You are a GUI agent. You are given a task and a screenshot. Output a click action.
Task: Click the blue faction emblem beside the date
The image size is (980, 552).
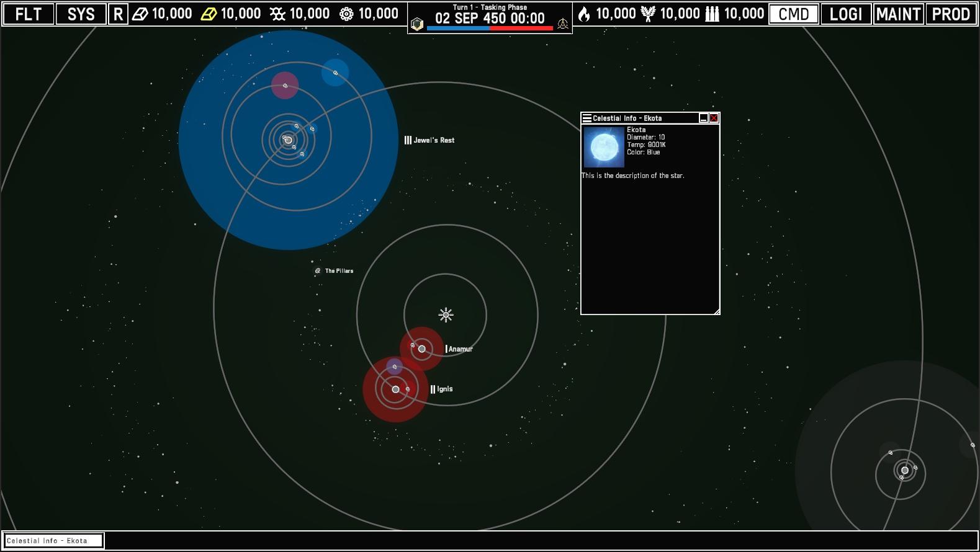(418, 24)
